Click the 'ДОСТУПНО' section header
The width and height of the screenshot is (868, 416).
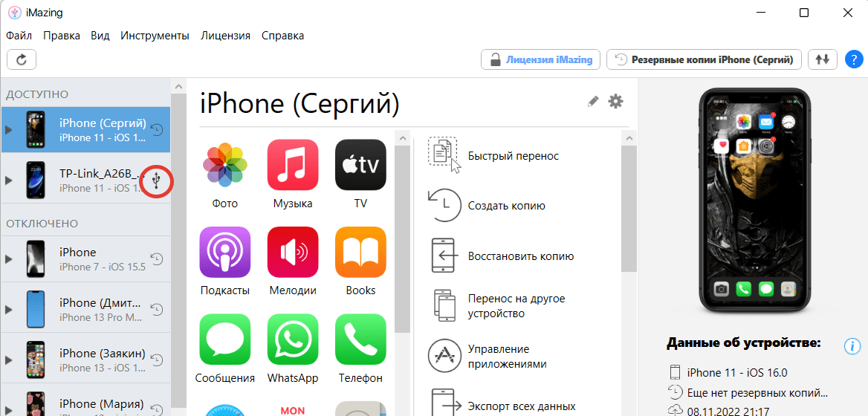[x=37, y=94]
